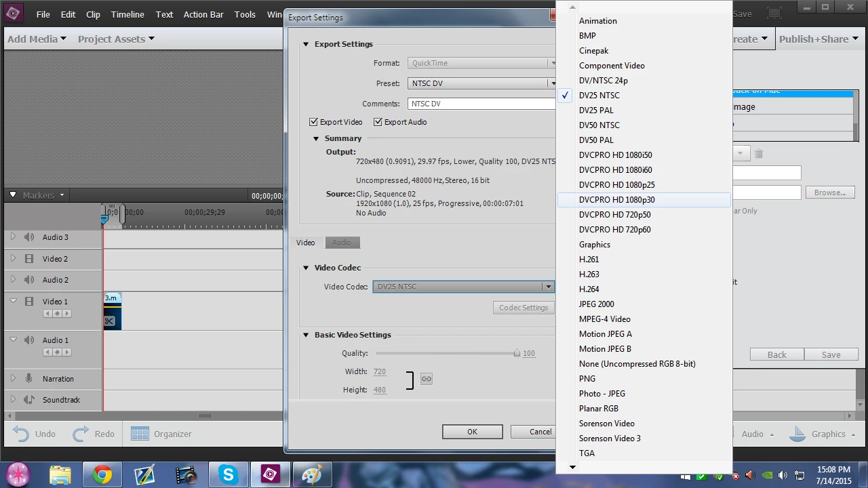868x488 pixels.
Task: Click the Redo arrow icon
Action: [x=81, y=434]
